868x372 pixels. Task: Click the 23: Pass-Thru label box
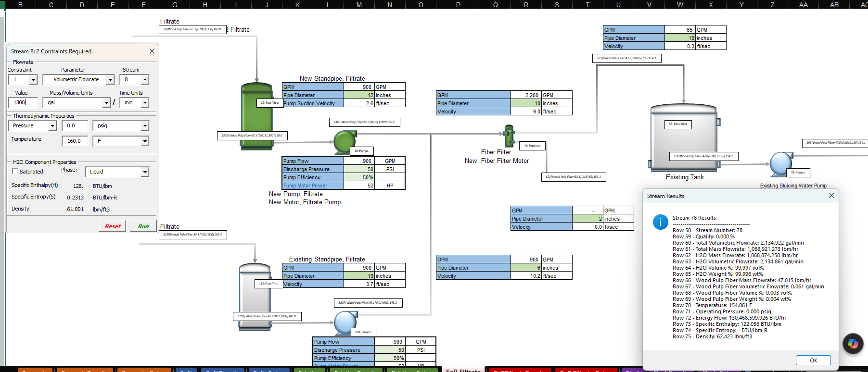tap(269, 103)
